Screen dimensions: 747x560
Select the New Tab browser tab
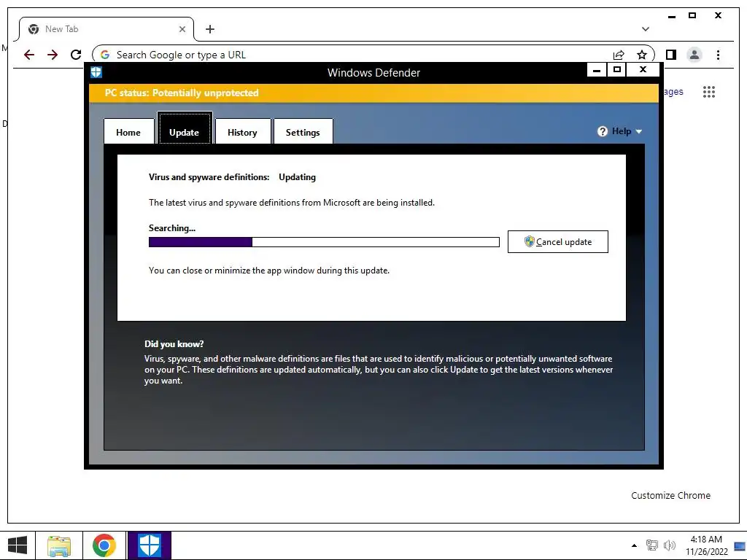[107, 29]
